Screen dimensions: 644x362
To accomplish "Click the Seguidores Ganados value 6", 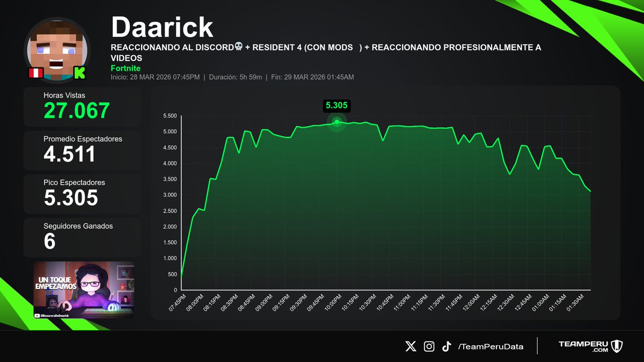I will pos(49,241).
